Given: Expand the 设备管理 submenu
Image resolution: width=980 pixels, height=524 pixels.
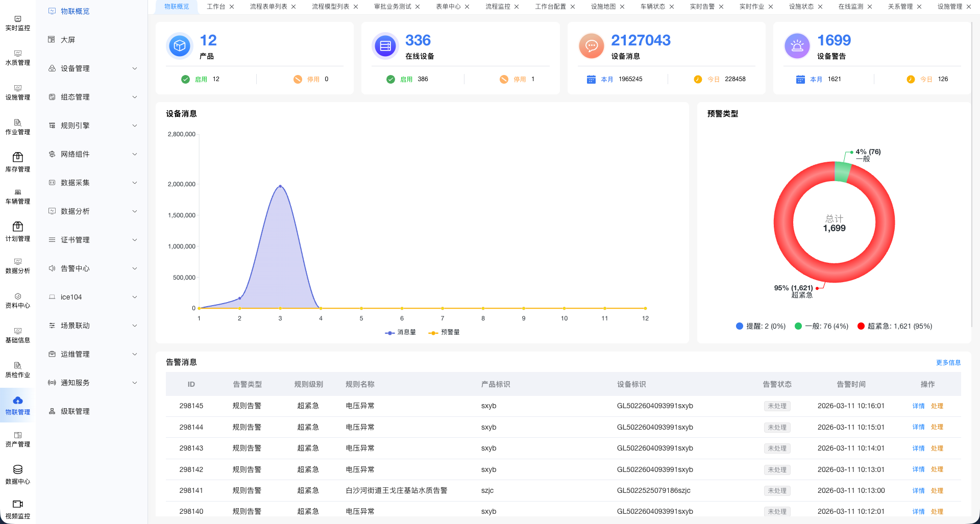Looking at the screenshot, I should (x=93, y=68).
